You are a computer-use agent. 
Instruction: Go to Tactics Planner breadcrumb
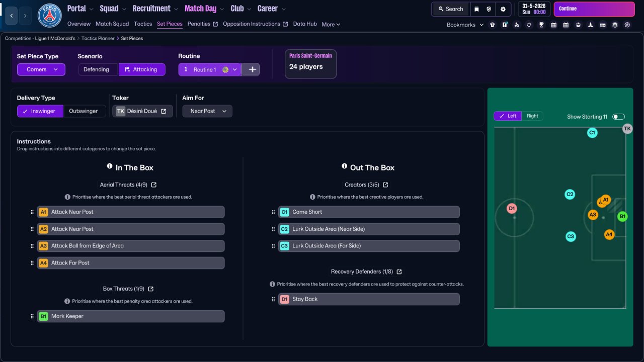[98, 38]
